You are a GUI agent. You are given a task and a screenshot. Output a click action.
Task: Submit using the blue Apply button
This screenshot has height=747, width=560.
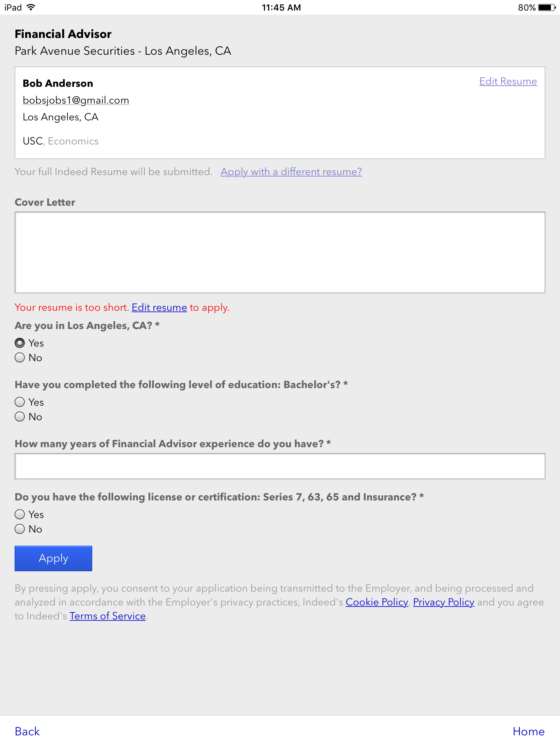point(53,558)
